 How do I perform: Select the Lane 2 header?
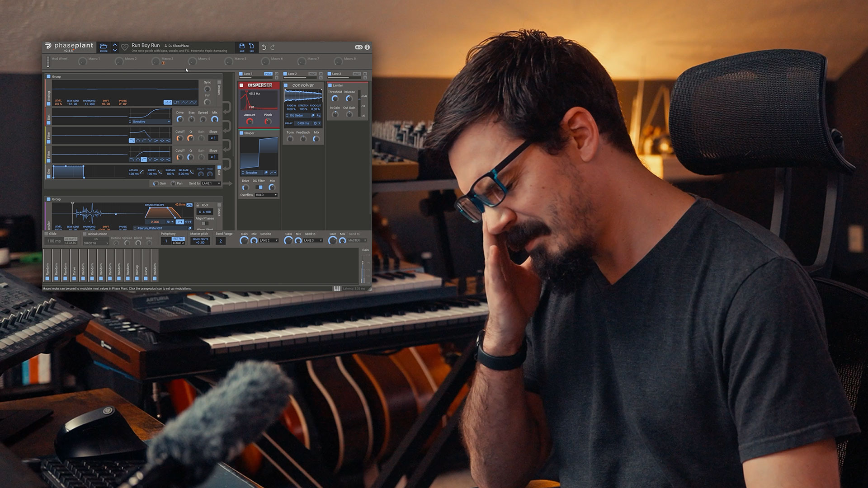tap(292, 74)
